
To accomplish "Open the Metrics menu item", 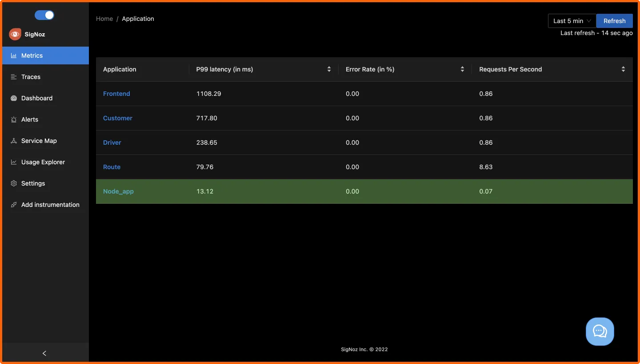I will tap(45, 55).
